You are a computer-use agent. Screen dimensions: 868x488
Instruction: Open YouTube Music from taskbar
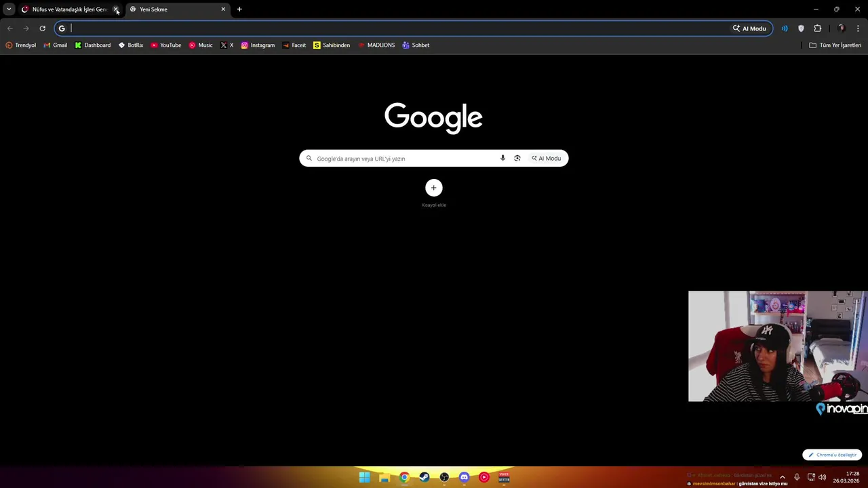484,477
